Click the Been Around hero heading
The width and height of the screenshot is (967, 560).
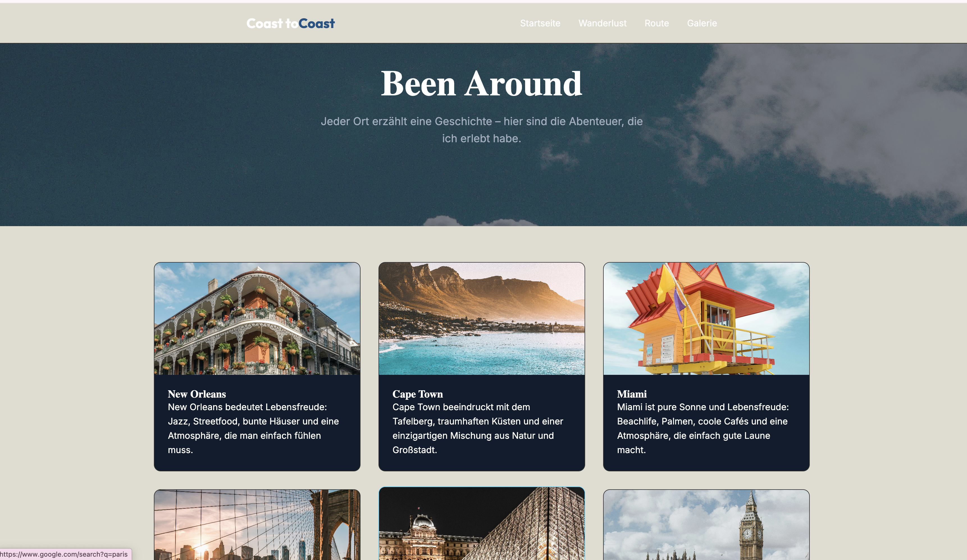click(x=481, y=84)
